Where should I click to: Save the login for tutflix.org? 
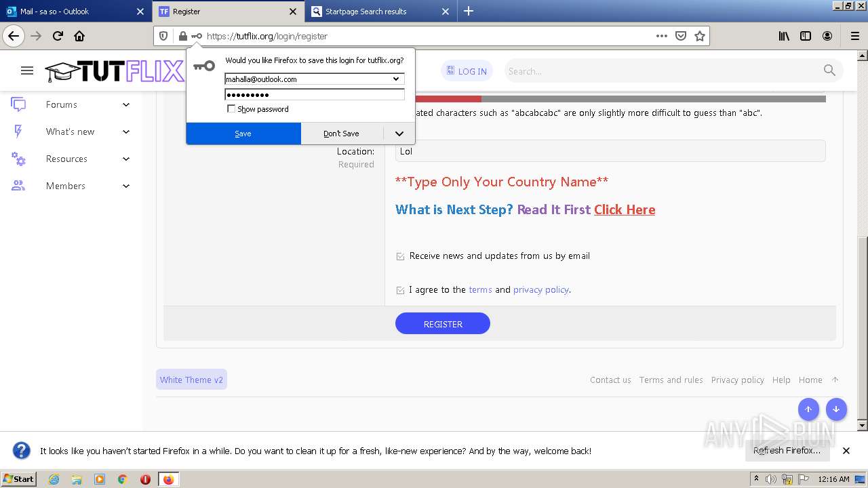[243, 134]
